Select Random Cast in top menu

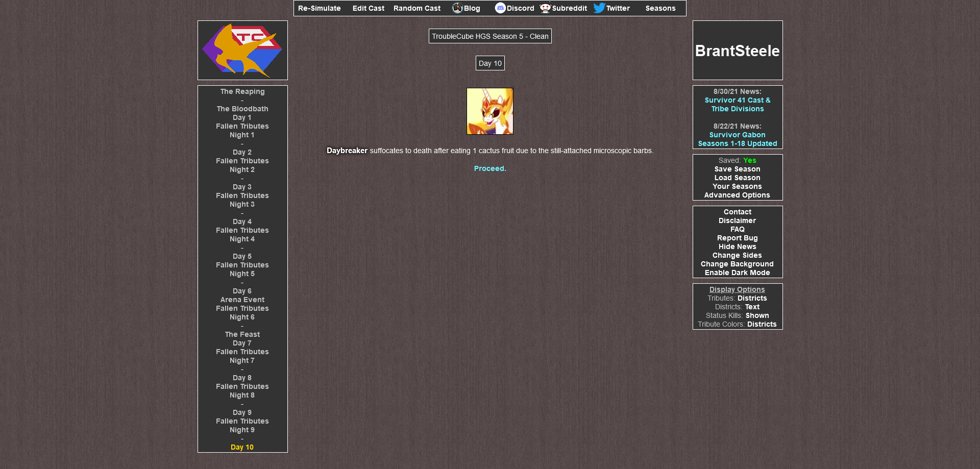click(x=417, y=8)
